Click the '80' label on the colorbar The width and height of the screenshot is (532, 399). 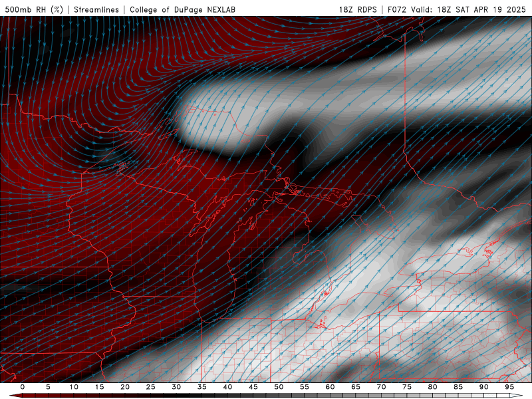[x=432, y=387]
